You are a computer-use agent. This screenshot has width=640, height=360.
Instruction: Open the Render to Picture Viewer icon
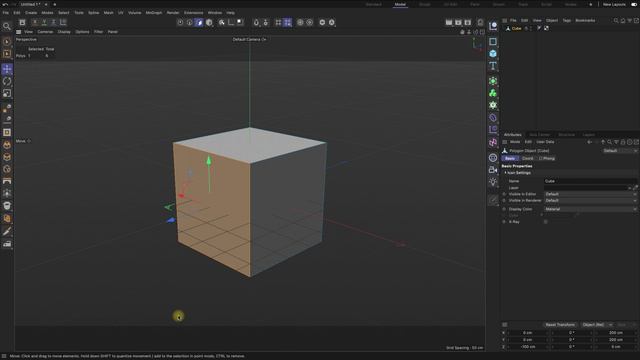pyautogui.click(x=458, y=22)
